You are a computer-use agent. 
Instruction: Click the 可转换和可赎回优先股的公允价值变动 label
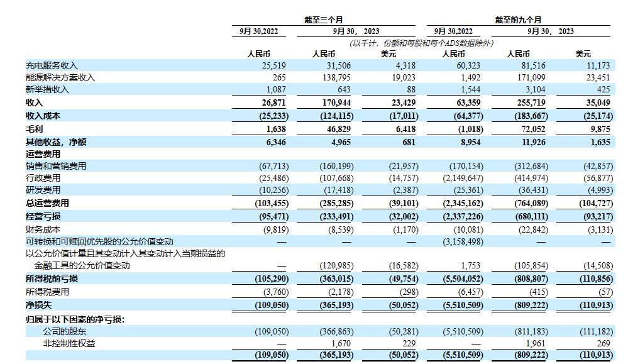pyautogui.click(x=99, y=241)
